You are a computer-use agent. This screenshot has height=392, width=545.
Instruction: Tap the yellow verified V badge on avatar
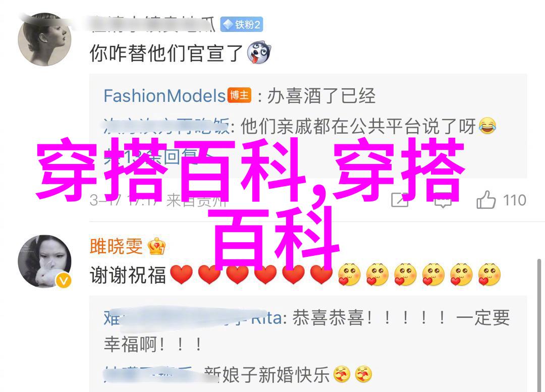[64, 281]
